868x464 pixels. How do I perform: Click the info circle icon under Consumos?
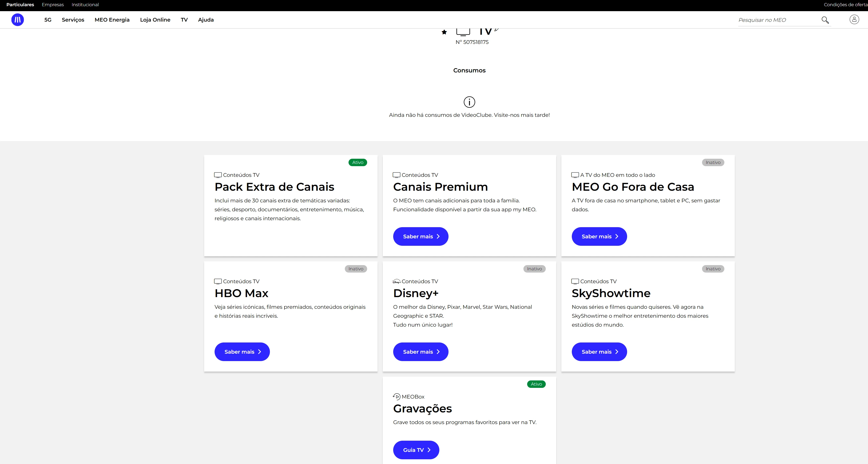pyautogui.click(x=469, y=102)
